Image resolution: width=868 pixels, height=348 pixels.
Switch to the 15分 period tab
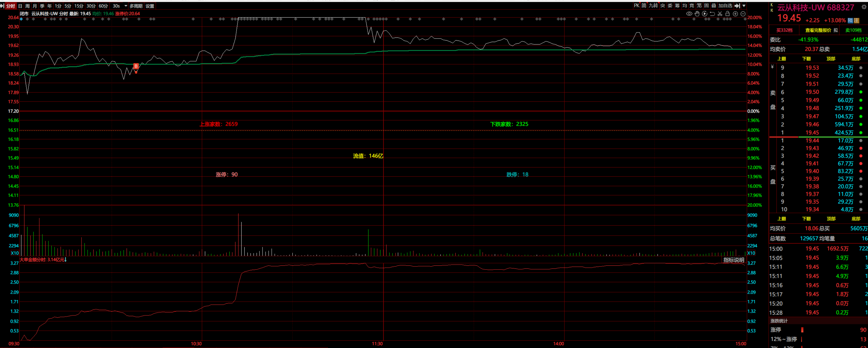78,6
